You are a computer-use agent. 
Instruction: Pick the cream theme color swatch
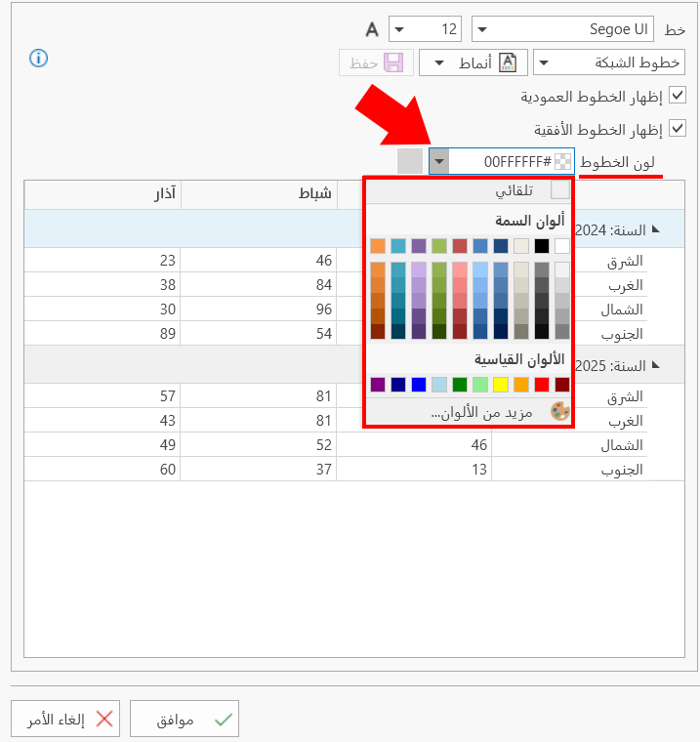coord(521,246)
